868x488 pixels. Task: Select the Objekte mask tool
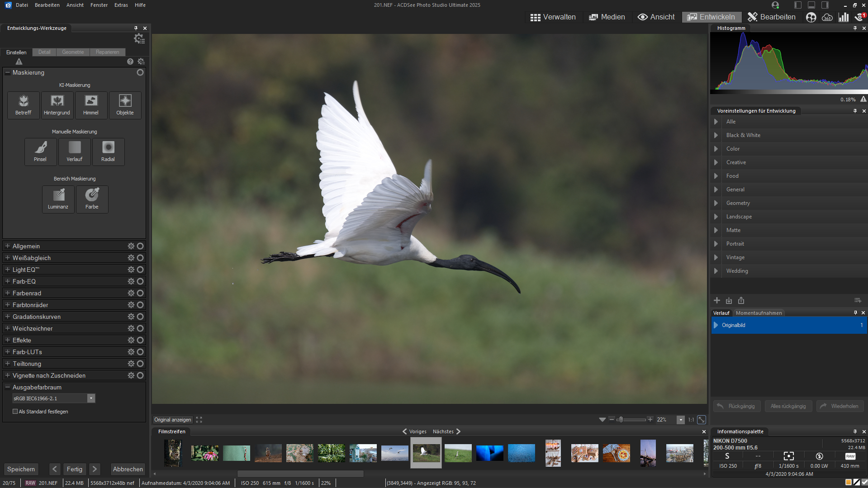(125, 105)
